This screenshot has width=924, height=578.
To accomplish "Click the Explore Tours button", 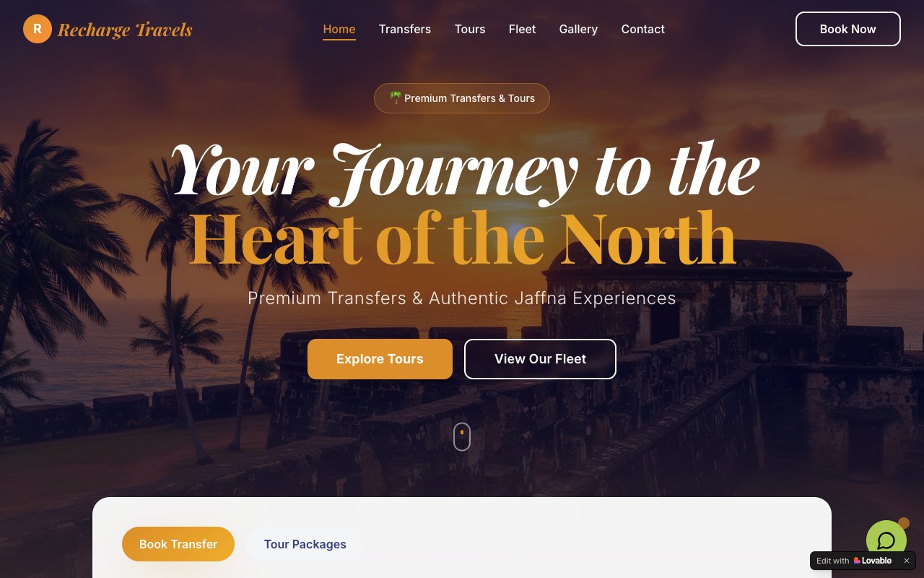I will (x=380, y=359).
